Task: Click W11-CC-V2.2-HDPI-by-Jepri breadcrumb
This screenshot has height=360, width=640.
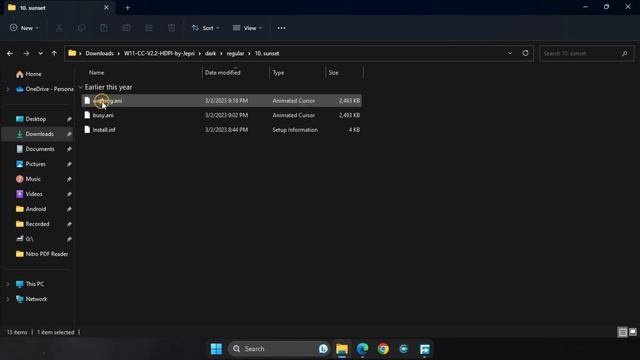Action: [x=159, y=53]
